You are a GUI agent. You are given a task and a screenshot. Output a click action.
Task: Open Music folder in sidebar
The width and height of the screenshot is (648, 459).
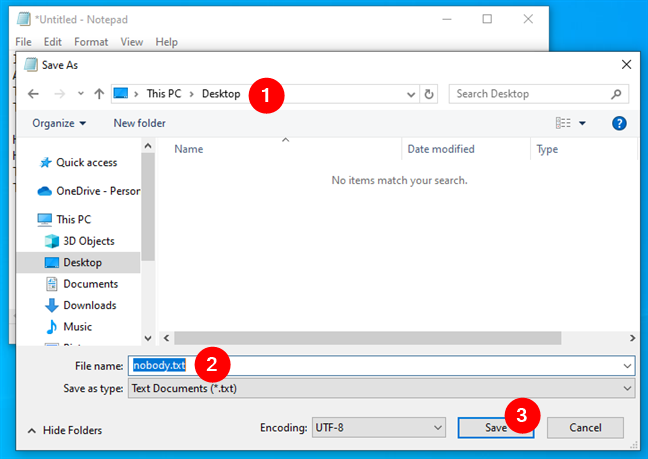point(78,327)
